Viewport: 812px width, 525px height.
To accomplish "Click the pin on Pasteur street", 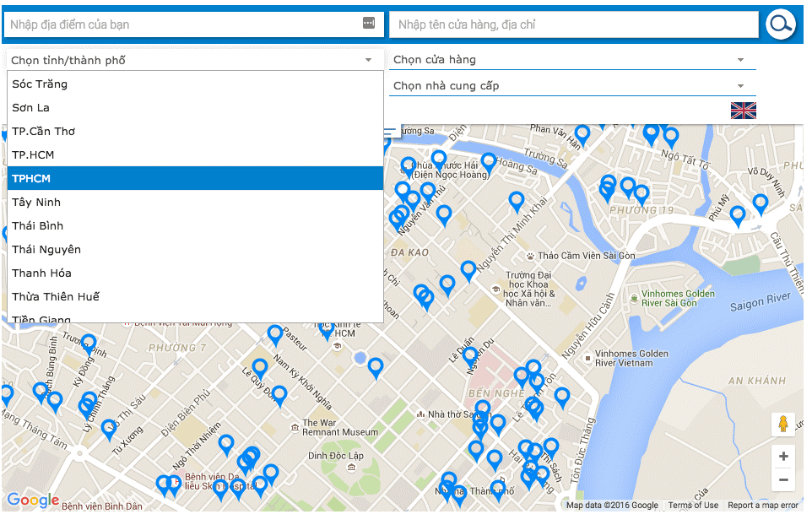I will (x=275, y=335).
